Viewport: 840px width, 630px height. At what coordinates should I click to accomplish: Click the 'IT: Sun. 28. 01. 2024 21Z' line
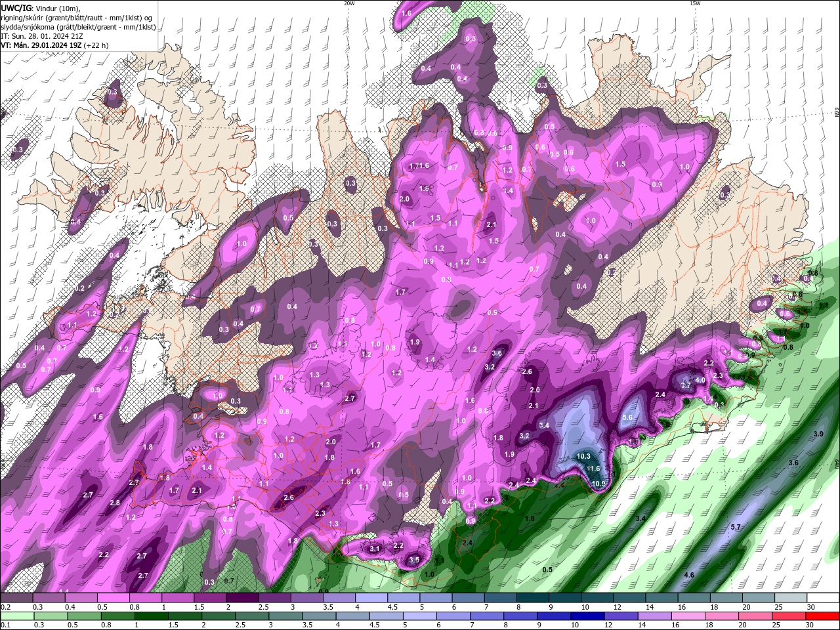coord(42,36)
